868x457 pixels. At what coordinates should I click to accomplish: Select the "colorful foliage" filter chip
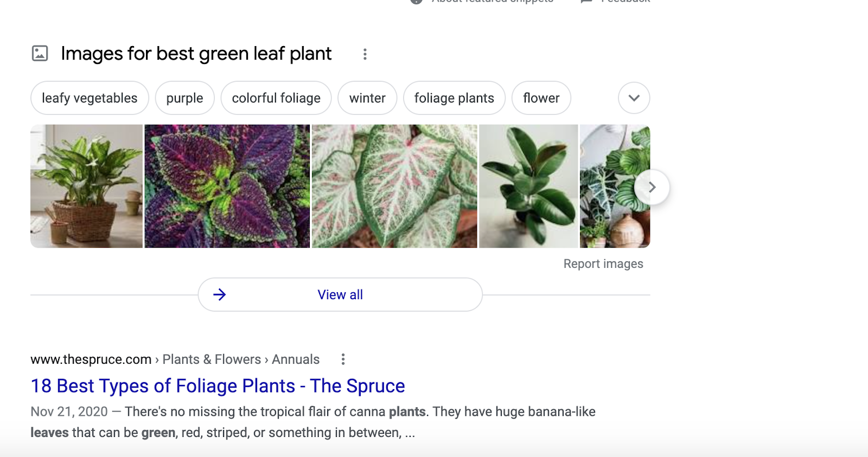pyautogui.click(x=276, y=98)
